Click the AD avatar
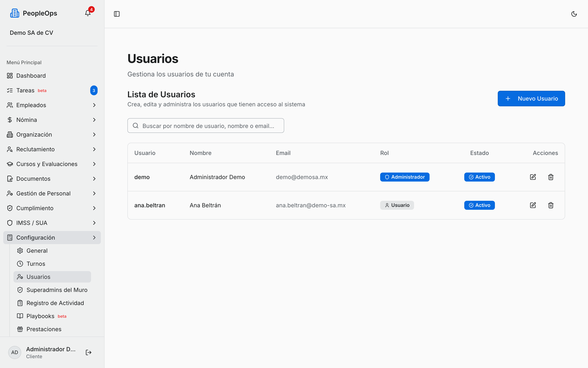588x368 pixels. pyautogui.click(x=14, y=352)
